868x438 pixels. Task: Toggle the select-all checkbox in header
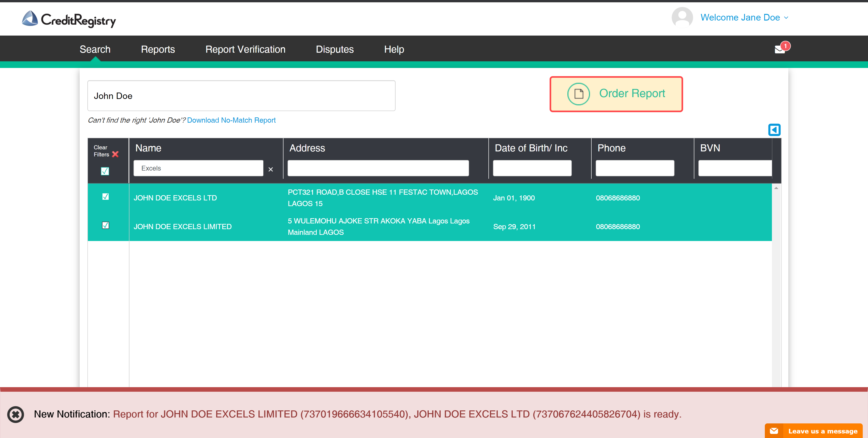pyautogui.click(x=105, y=171)
